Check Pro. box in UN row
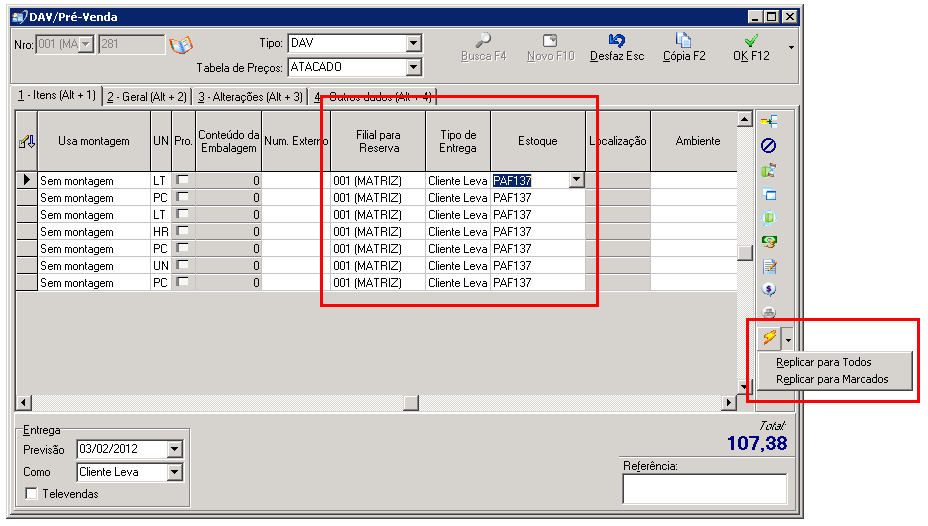The image size is (928, 526). 183,265
